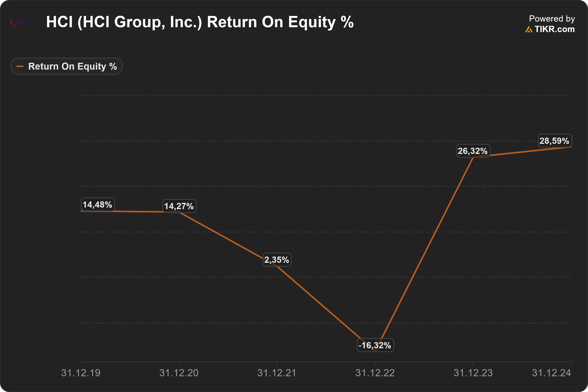588x392 pixels.
Task: Click the orange legend line marker
Action: 20,66
